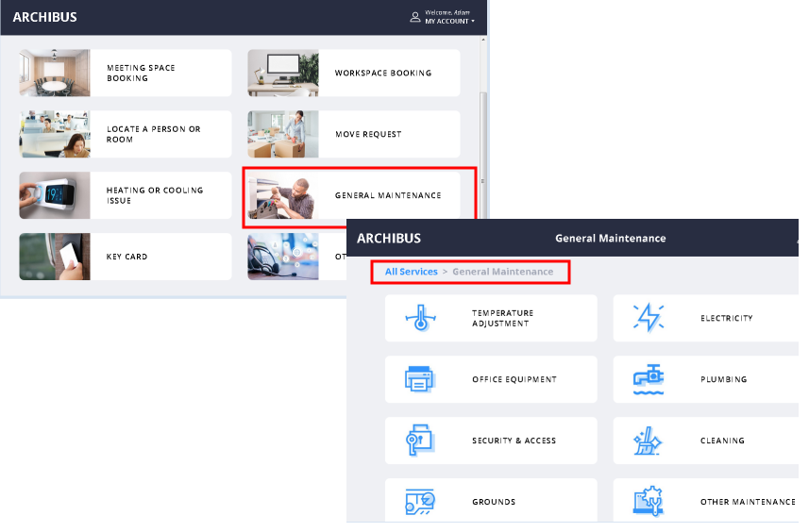Open Key Card tile
This screenshot has height=532, width=809.
click(126, 257)
